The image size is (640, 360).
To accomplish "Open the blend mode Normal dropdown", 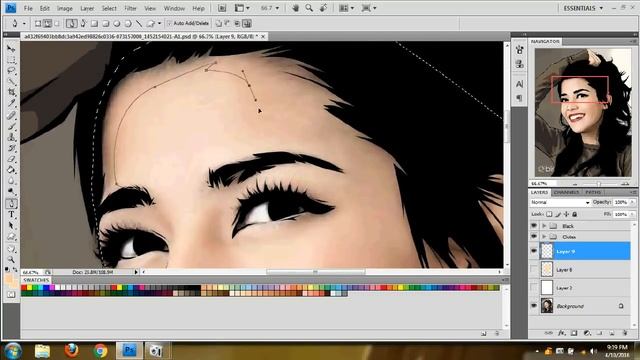I will (x=560, y=202).
